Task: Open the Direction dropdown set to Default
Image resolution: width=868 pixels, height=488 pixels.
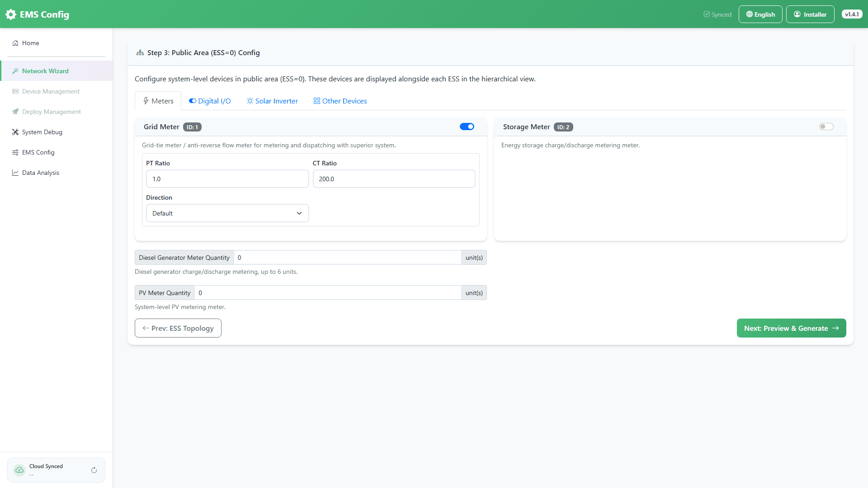Action: pyautogui.click(x=227, y=213)
